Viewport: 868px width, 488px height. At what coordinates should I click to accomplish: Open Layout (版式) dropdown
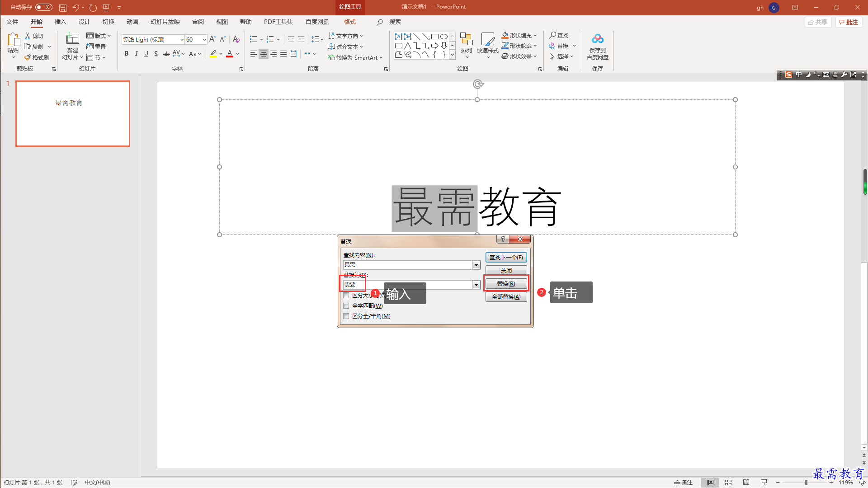[99, 36]
